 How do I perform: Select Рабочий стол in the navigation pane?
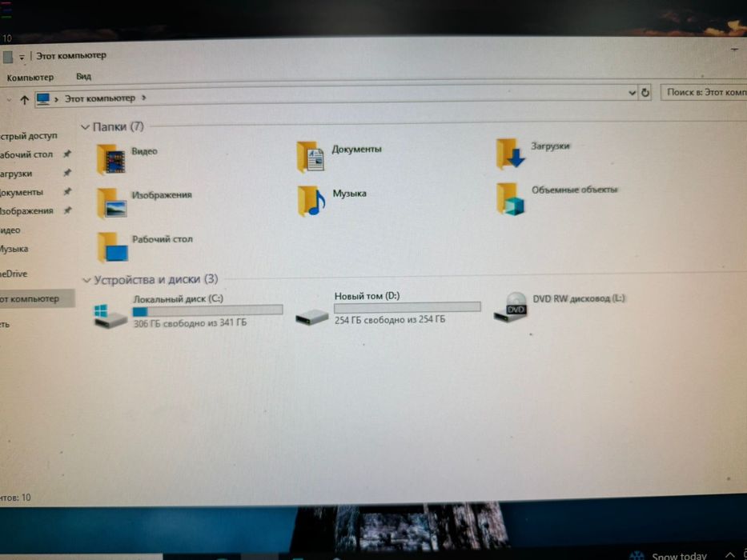(26, 154)
